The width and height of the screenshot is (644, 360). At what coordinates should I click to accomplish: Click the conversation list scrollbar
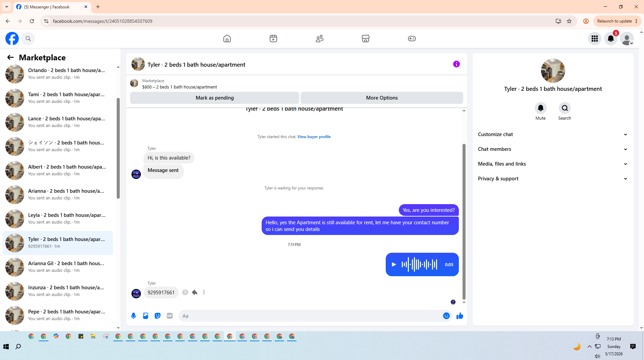118,147
